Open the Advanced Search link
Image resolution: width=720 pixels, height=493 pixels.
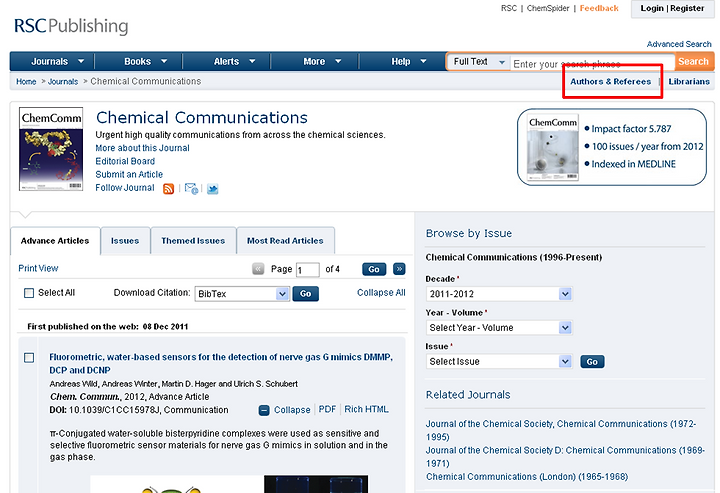click(679, 44)
